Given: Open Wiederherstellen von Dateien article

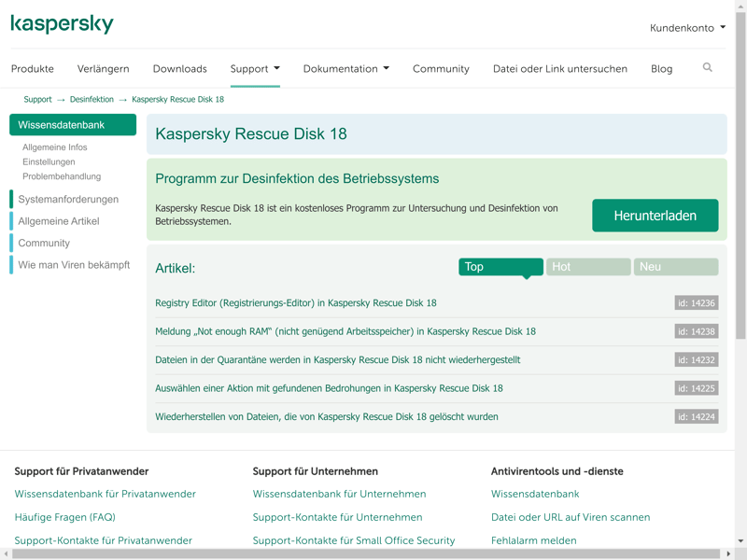Looking at the screenshot, I should 327,416.
